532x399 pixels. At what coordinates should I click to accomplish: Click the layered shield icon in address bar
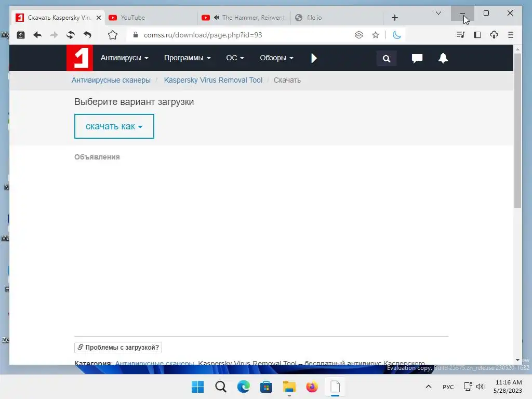click(359, 35)
